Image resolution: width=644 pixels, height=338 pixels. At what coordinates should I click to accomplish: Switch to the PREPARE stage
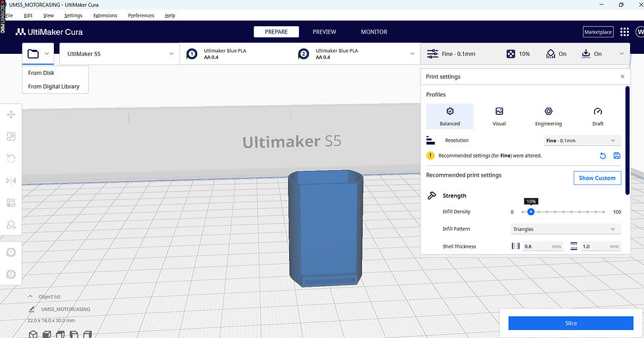coord(276,32)
